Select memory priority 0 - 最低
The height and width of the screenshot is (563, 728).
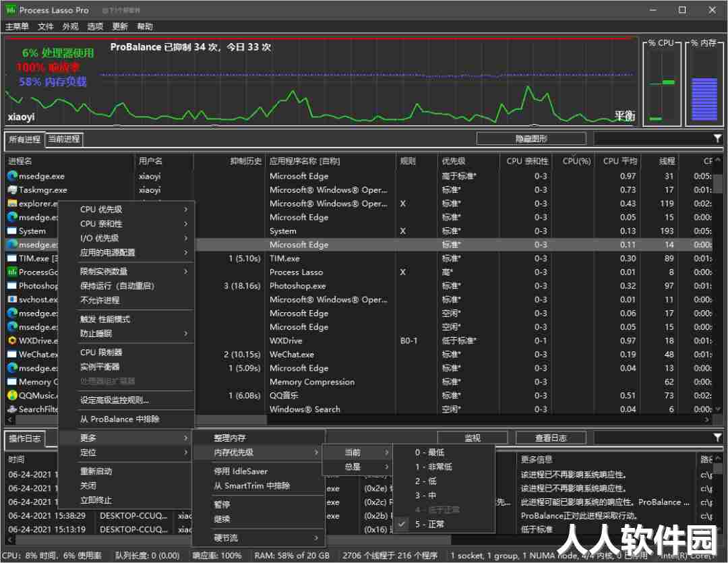click(x=444, y=452)
